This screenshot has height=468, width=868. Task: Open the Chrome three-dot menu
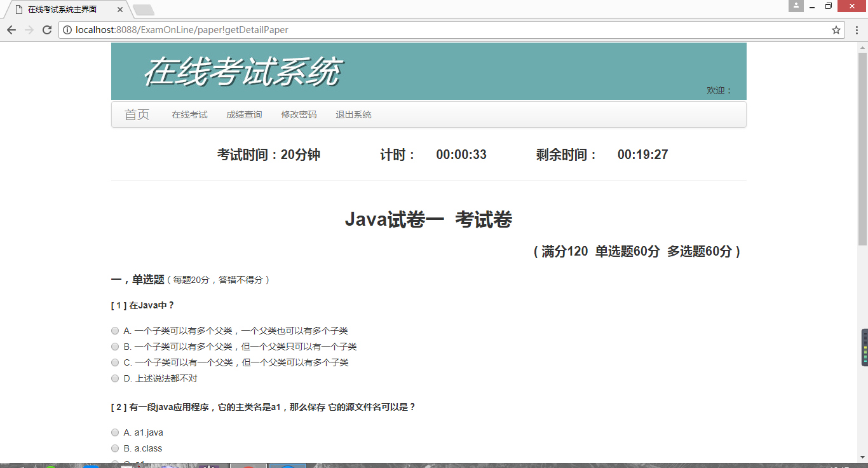pos(856,30)
